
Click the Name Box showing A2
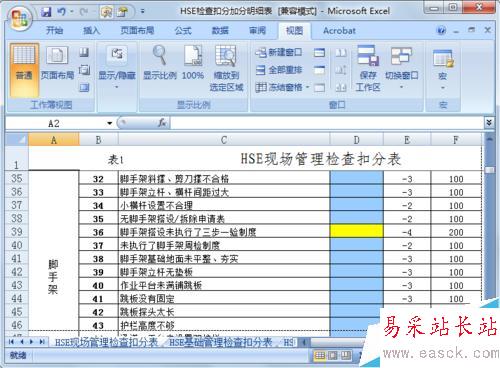point(54,123)
